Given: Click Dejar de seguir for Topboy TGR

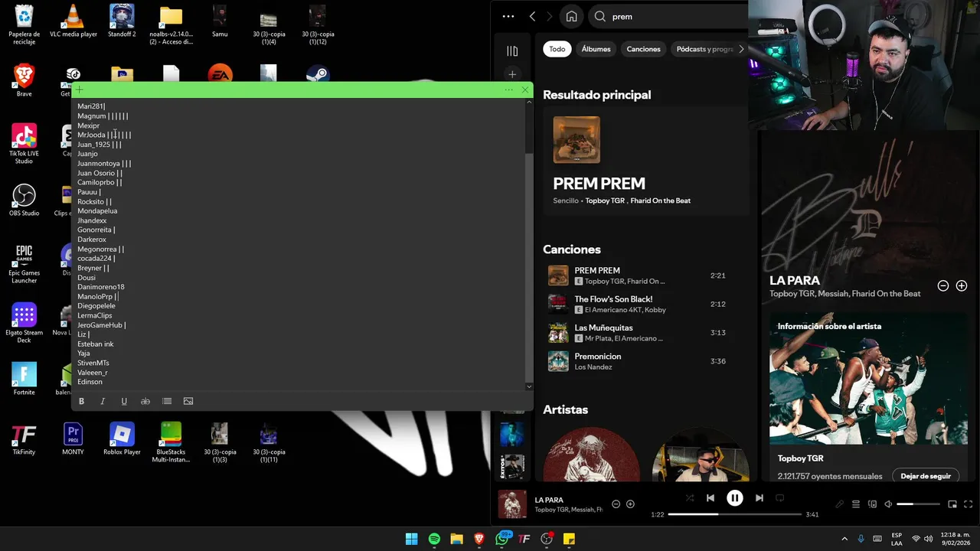Looking at the screenshot, I should pos(926,476).
